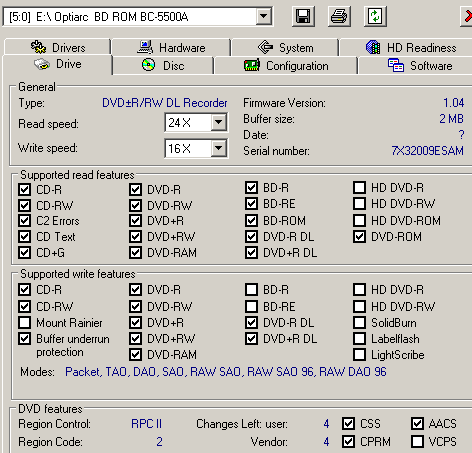This screenshot has height=453, width=472.
Task: Toggle Buffer underrun protection checkbox
Action: click(24, 339)
